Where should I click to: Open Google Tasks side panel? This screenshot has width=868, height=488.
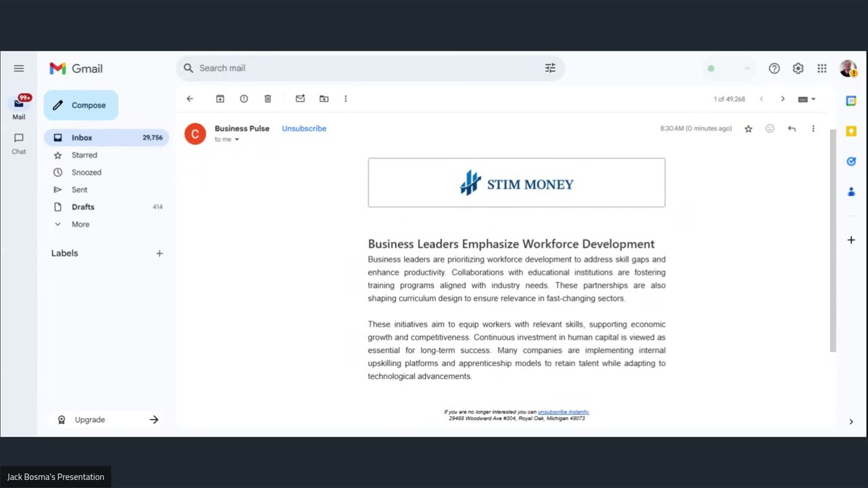pyautogui.click(x=851, y=161)
